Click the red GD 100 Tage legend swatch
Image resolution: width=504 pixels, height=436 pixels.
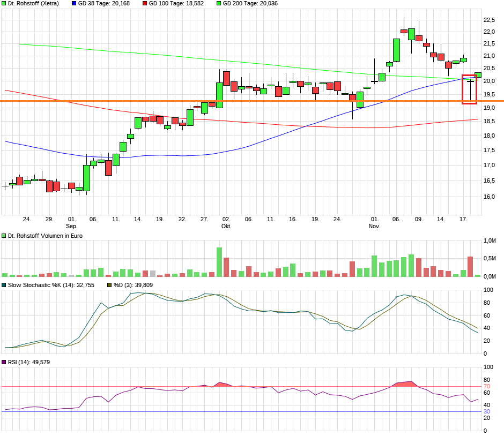(145, 4)
